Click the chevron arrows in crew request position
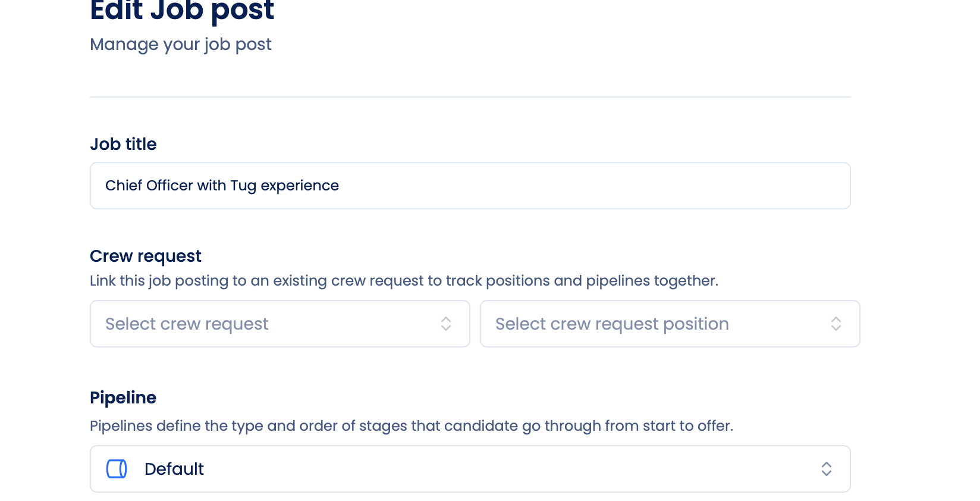Viewport: 980px width, 501px height. (835, 324)
